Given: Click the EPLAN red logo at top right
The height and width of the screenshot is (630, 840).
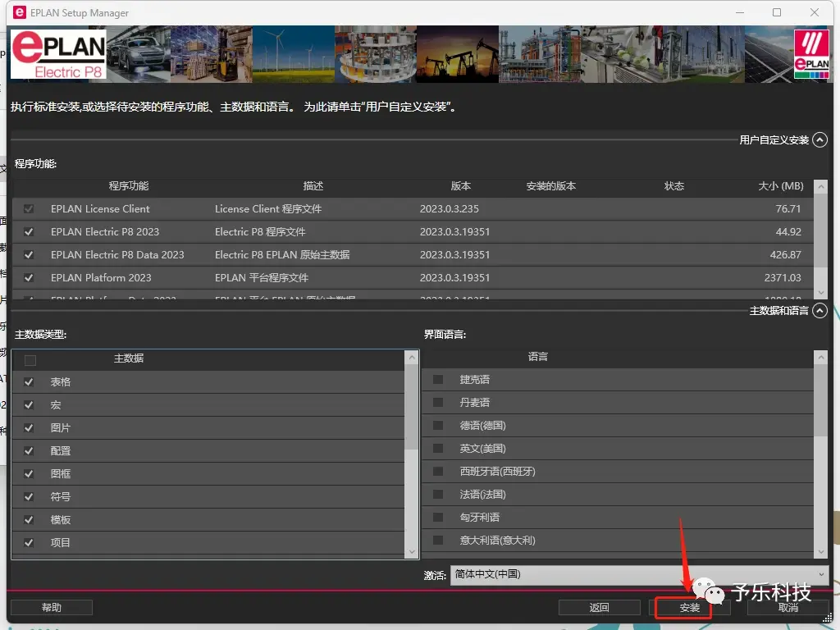Looking at the screenshot, I should [811, 54].
